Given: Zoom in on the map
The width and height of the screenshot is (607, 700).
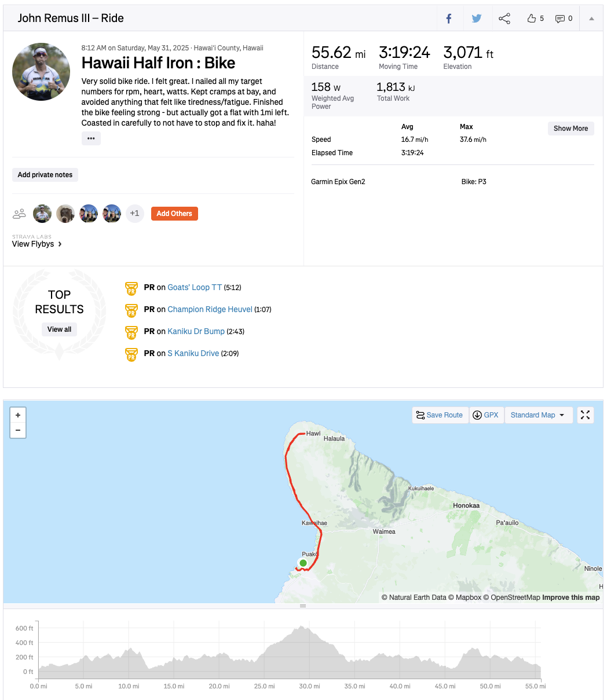Looking at the screenshot, I should [18, 415].
